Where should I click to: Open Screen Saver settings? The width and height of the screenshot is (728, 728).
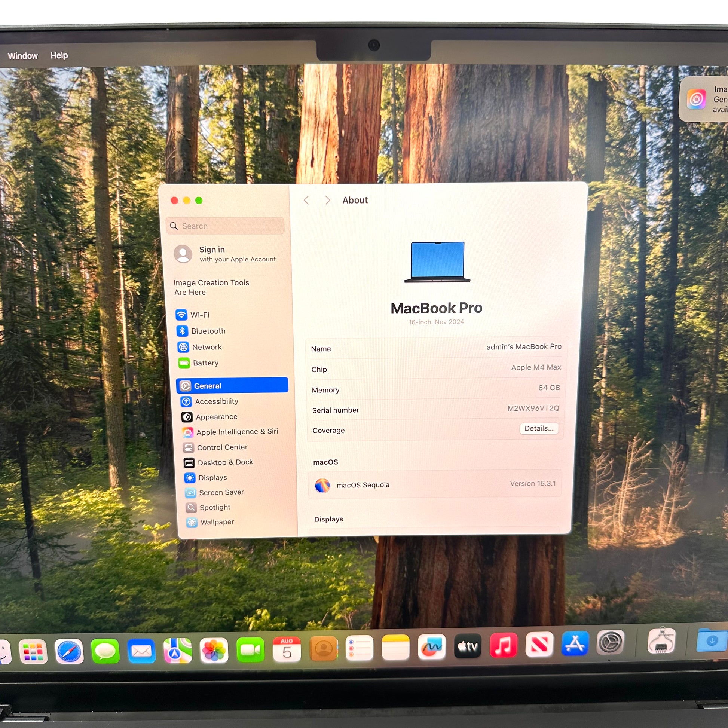point(214,492)
